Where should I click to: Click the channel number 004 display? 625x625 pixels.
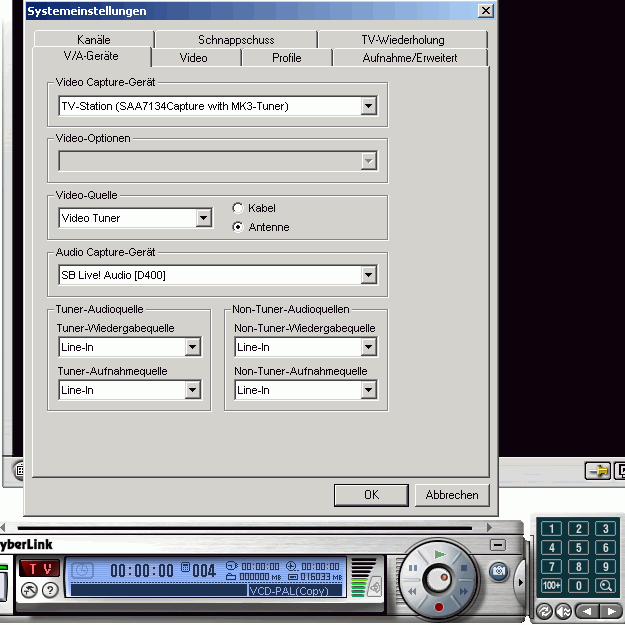coord(204,571)
